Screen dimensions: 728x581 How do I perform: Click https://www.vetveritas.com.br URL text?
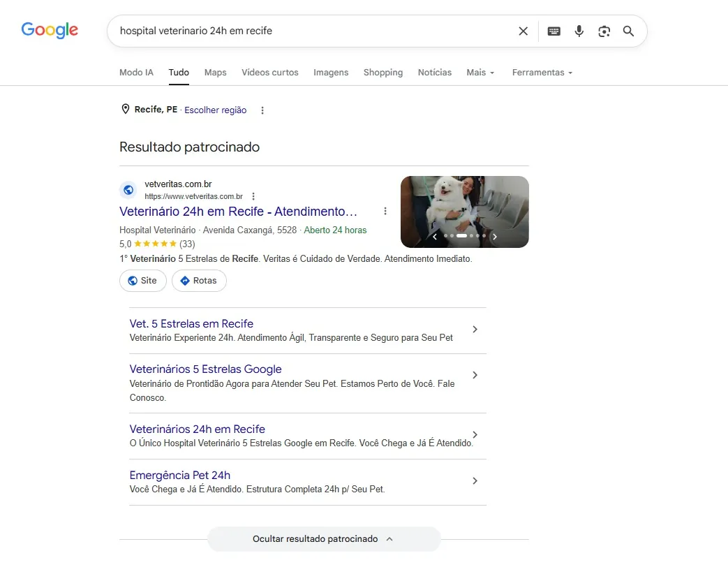pyautogui.click(x=193, y=196)
